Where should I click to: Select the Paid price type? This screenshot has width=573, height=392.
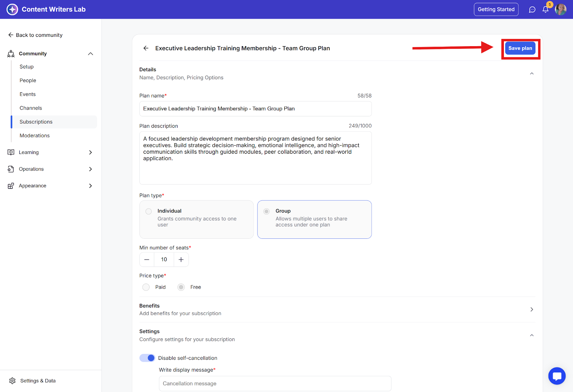(146, 287)
